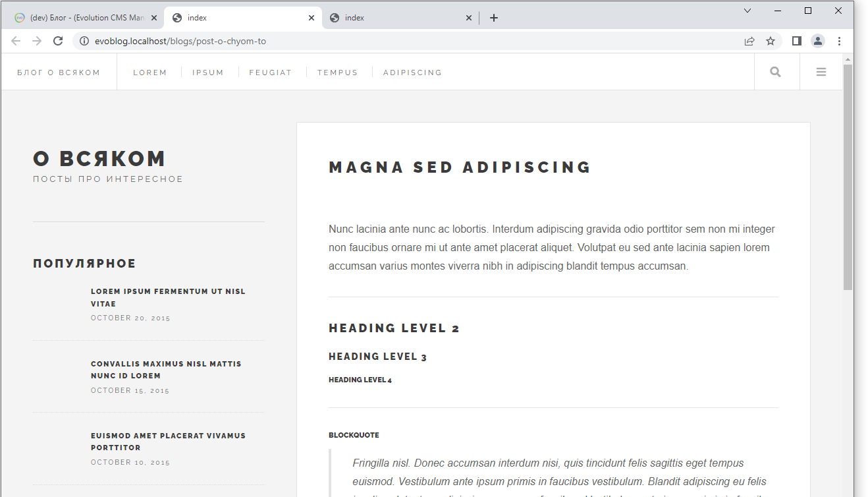Switch to Evolution CMS Manager tab

tap(82, 18)
